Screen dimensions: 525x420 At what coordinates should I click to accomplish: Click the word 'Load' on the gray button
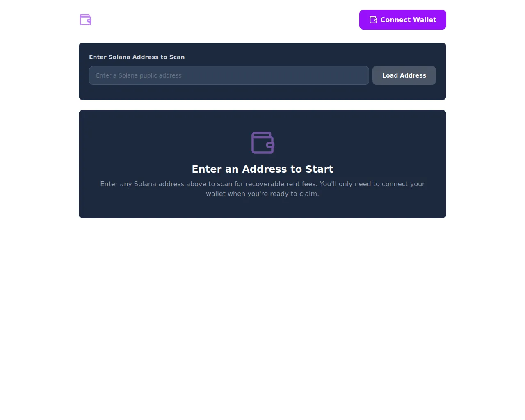390,75
